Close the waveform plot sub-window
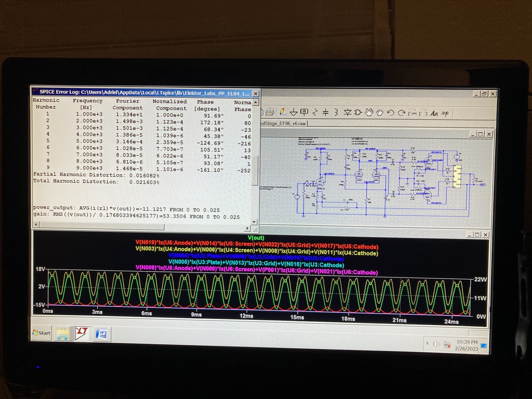Viewport: 532px width, 399px height. coord(486,235)
